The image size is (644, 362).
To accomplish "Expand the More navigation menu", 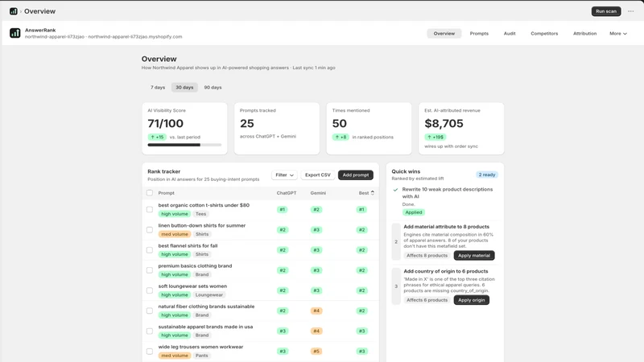I will click(x=618, y=34).
